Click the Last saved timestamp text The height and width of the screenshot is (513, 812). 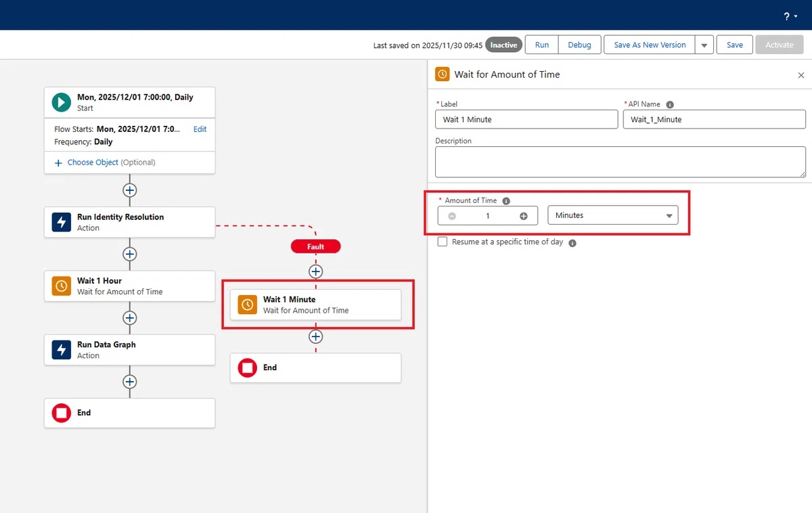pyautogui.click(x=428, y=46)
